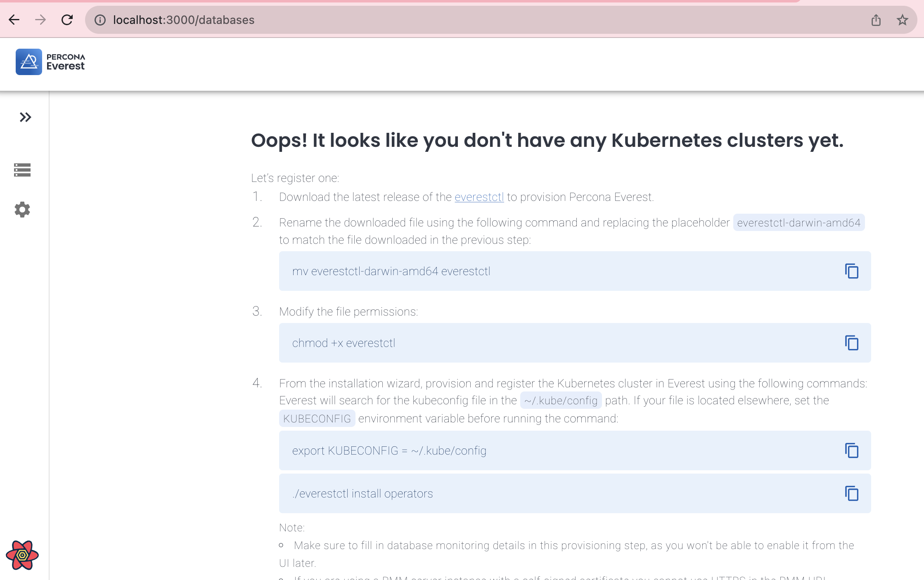Click the mv everestctl-darwin-amd64 everestctl code block
This screenshot has height=580, width=924.
tap(575, 271)
